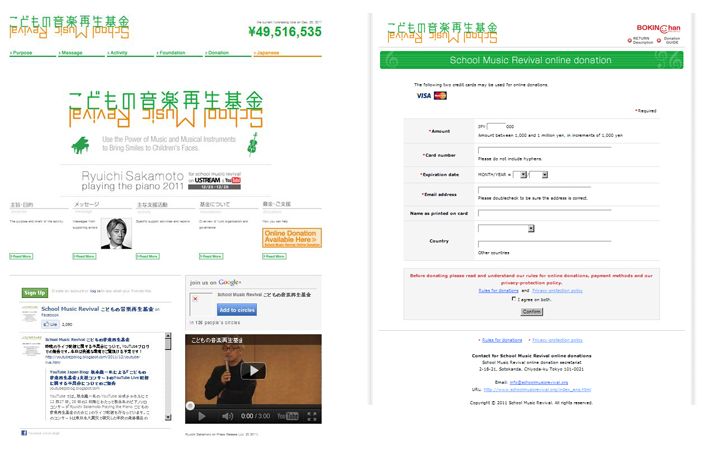Click the USTREAM logo in Sakamoto banner
This screenshot has width=704, height=452.
click(x=207, y=180)
